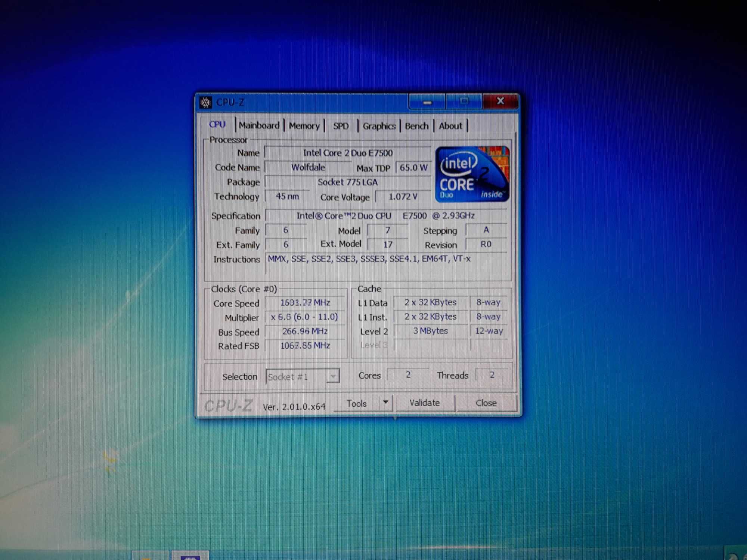
Task: Click the Wolfdale code name value
Action: 308,167
